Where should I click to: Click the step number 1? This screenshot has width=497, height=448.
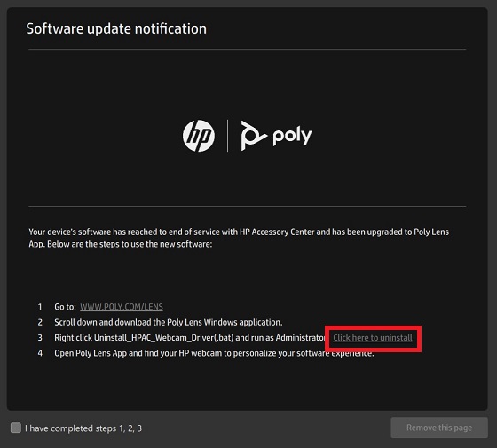(40, 307)
